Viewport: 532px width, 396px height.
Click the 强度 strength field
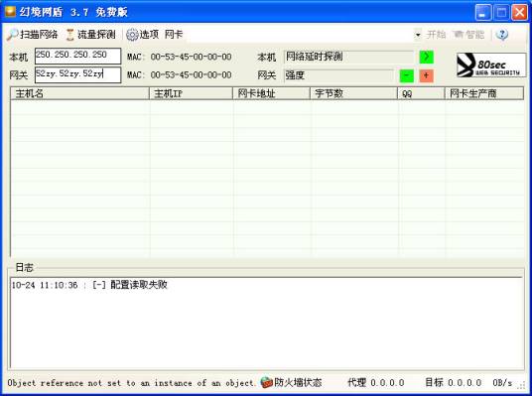click(x=338, y=75)
